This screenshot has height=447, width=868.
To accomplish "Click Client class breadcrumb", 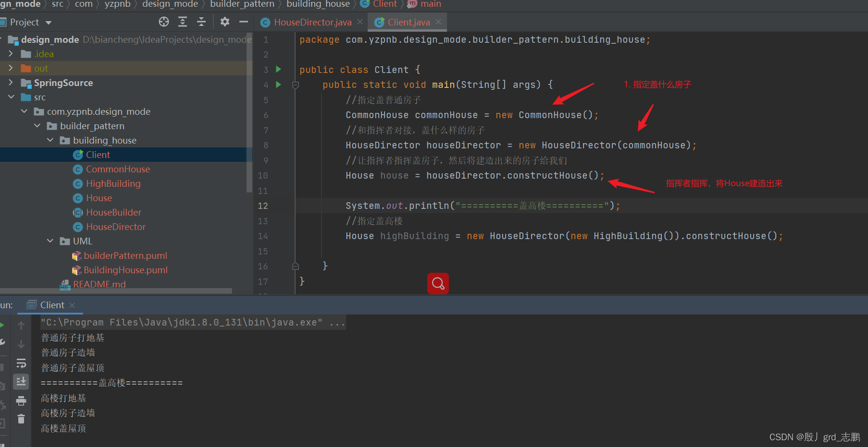I will point(379,4).
